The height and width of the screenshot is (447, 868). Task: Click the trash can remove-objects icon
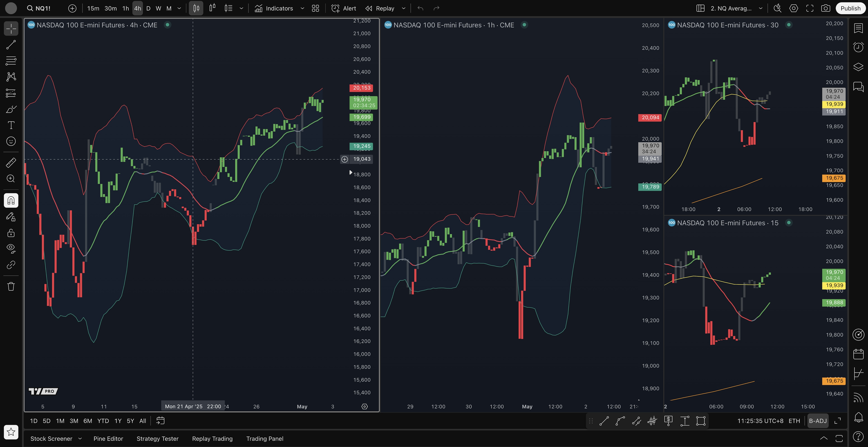(x=11, y=286)
